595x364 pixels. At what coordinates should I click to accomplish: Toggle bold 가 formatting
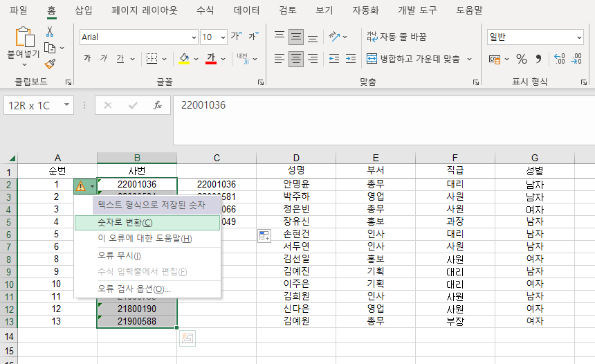87,58
